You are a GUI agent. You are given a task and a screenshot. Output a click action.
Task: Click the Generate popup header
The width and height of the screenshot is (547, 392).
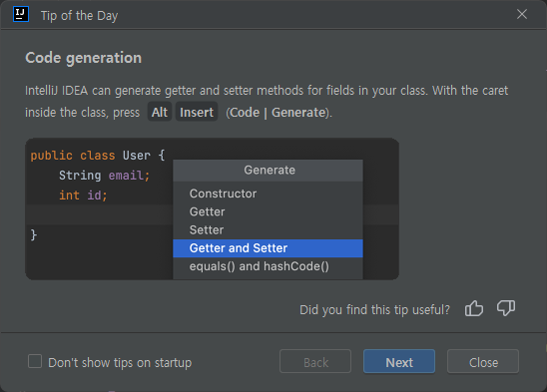pos(268,171)
